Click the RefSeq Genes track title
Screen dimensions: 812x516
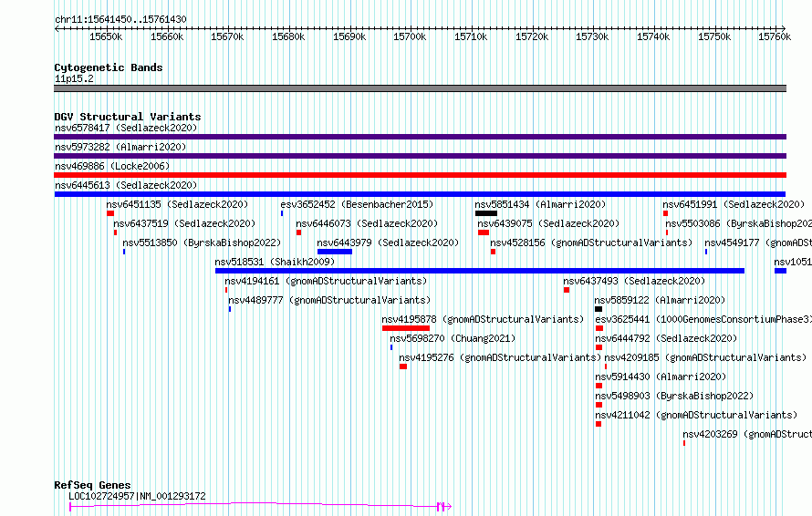(x=93, y=485)
